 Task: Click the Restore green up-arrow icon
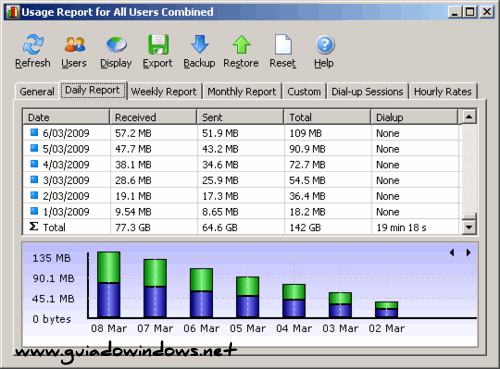[241, 44]
